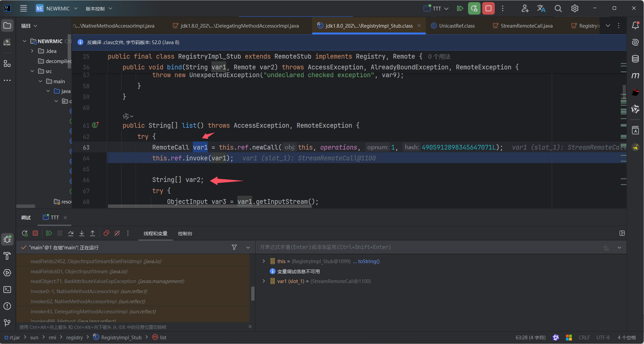Open the Terminal tool window
Screen dimensions: 644x344
coord(7,289)
